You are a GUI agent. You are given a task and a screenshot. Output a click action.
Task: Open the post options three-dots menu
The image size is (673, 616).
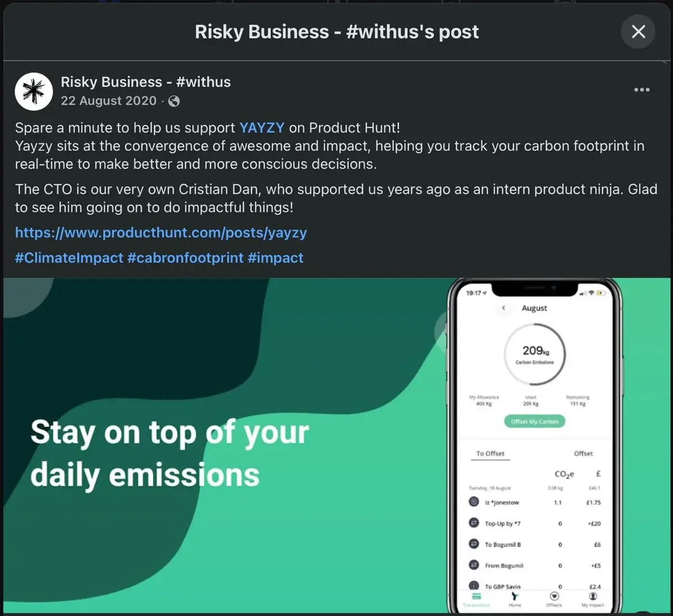[x=641, y=90]
